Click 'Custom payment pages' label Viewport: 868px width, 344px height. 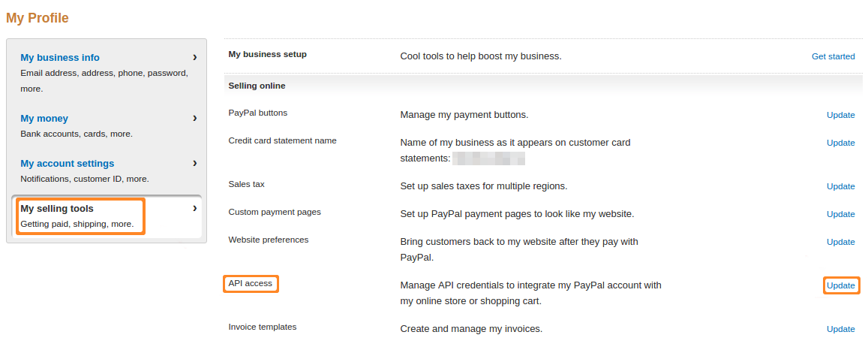coord(275,212)
